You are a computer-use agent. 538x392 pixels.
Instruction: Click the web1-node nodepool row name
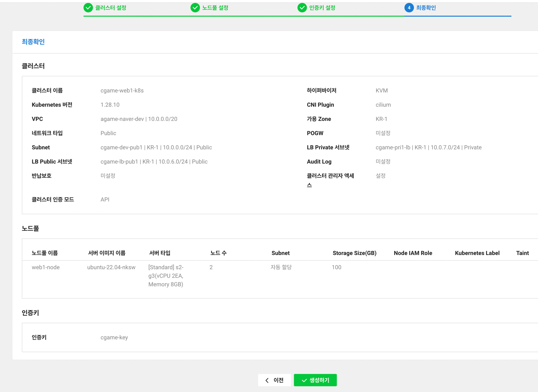coord(45,267)
